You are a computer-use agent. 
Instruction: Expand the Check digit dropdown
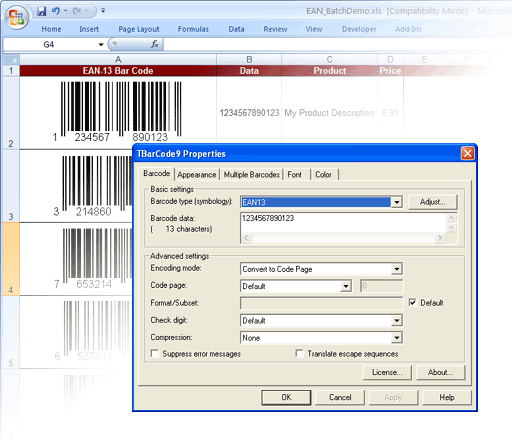(396, 321)
